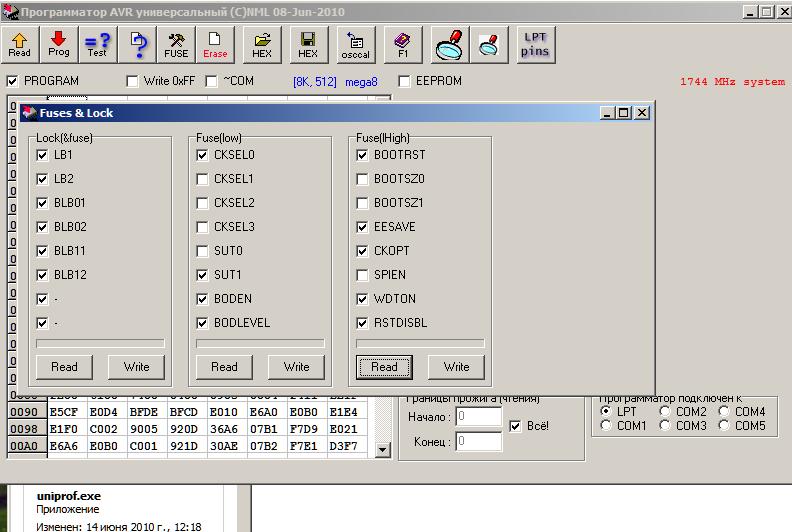The width and height of the screenshot is (792, 532).
Task: Click the hex table scroll down arrow
Action: [x=382, y=451]
